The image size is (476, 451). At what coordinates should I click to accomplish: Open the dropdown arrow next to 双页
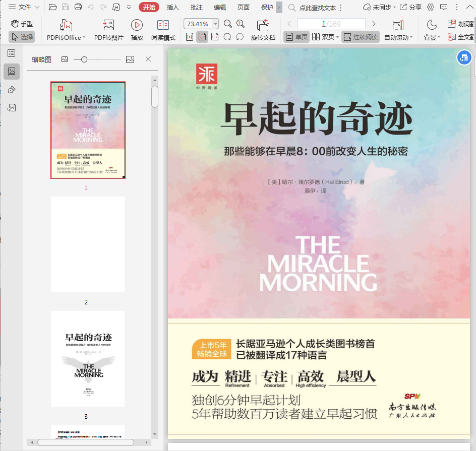tap(337, 37)
